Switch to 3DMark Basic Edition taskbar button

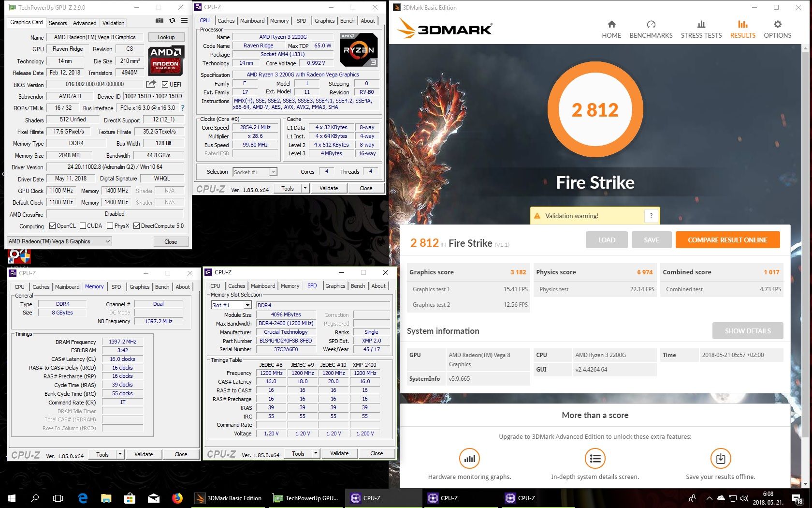point(229,498)
